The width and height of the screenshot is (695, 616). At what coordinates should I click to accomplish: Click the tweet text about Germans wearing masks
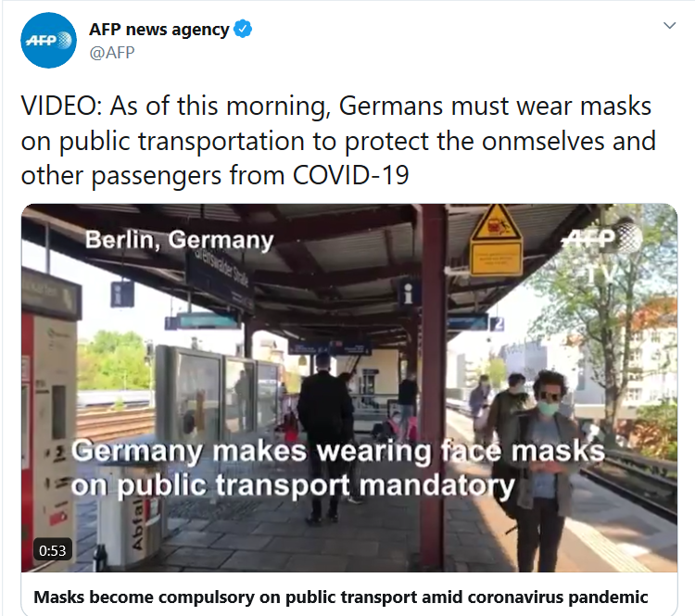[338, 141]
